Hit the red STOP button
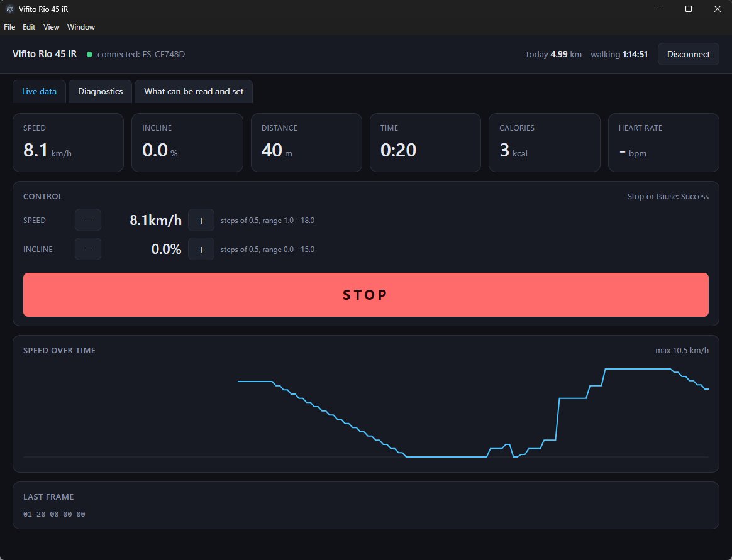 point(366,295)
